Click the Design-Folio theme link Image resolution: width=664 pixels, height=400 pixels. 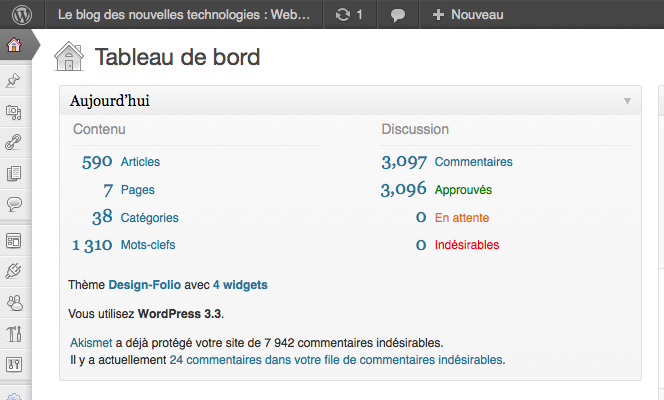pos(145,285)
